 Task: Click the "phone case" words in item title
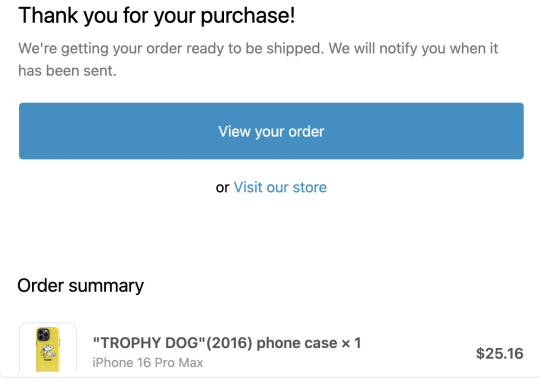tap(297, 343)
